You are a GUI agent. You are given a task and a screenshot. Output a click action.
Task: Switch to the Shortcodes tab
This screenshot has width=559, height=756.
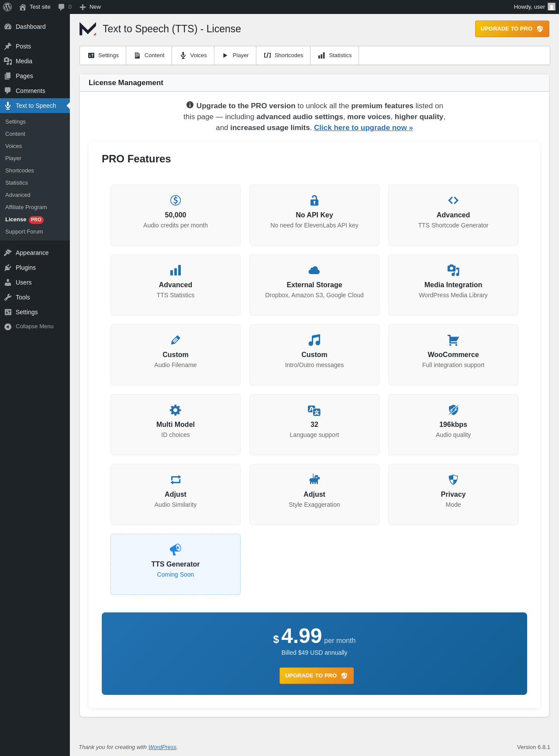click(283, 55)
